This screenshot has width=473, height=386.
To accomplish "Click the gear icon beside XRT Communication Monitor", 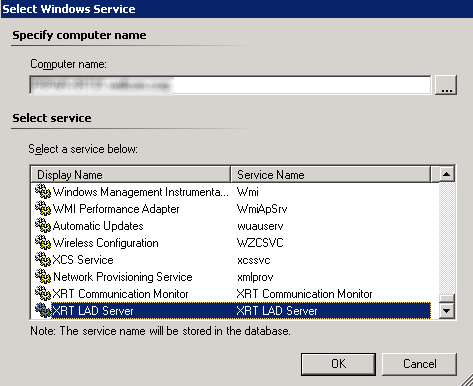I will (x=43, y=294).
